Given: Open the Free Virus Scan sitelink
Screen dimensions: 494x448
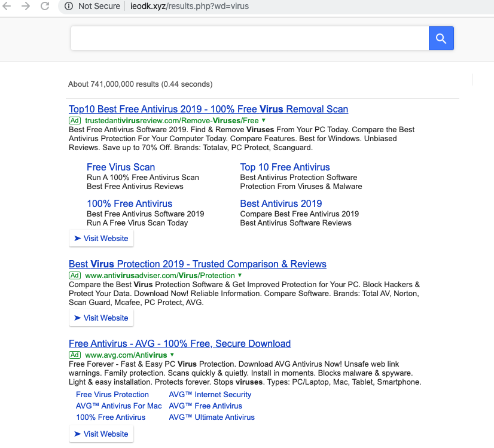Looking at the screenshot, I should pos(121,167).
